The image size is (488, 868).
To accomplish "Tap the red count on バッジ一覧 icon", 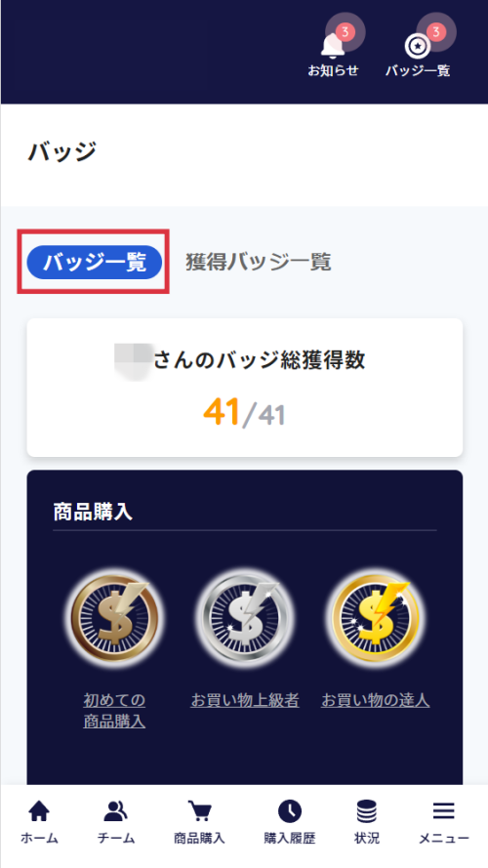I will click(436, 32).
